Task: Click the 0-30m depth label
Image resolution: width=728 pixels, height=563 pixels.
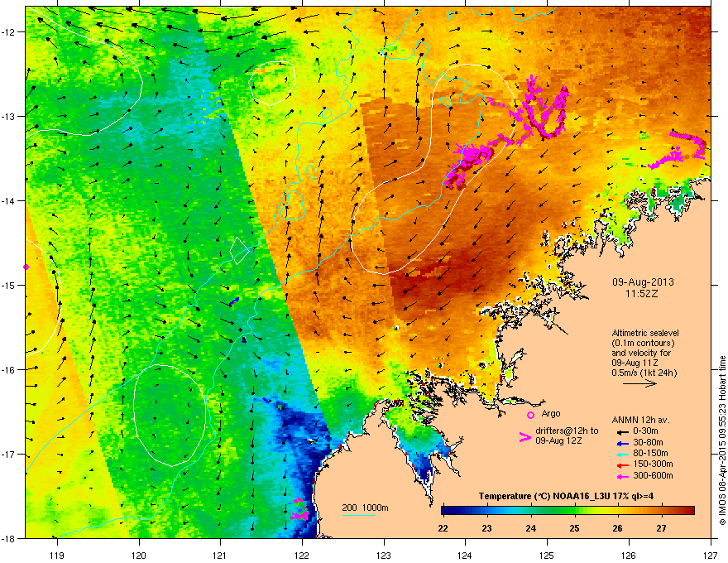Action: point(645,431)
